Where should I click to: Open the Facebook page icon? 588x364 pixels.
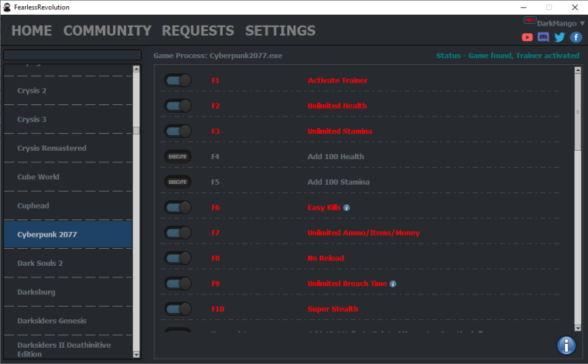[x=576, y=37]
